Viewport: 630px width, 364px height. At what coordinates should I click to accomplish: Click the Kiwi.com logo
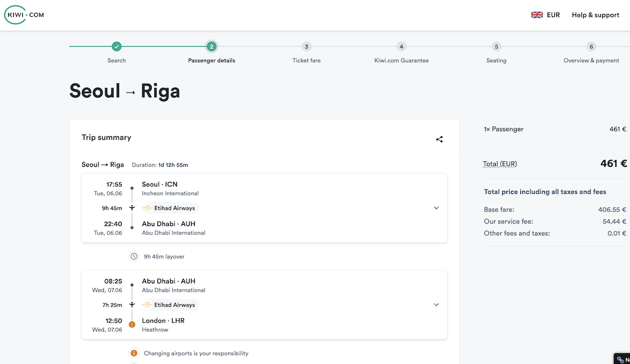click(x=24, y=15)
